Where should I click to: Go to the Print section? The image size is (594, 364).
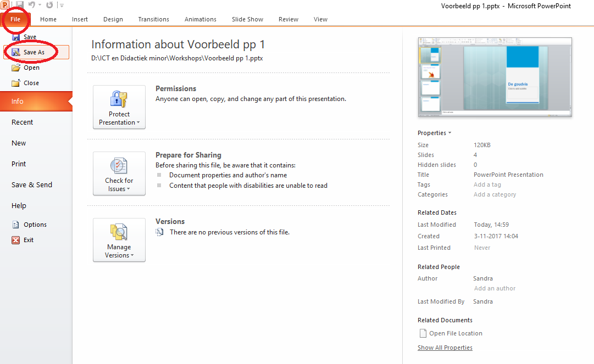(19, 164)
